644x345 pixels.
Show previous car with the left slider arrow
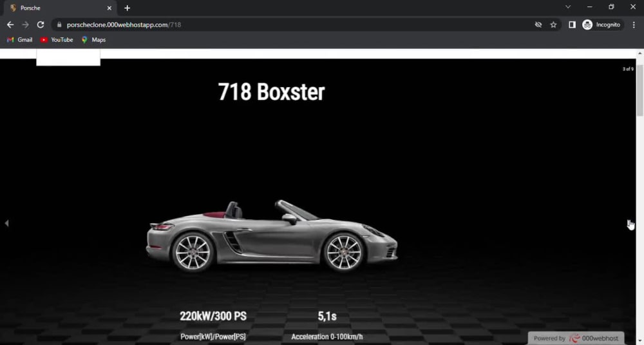click(6, 223)
